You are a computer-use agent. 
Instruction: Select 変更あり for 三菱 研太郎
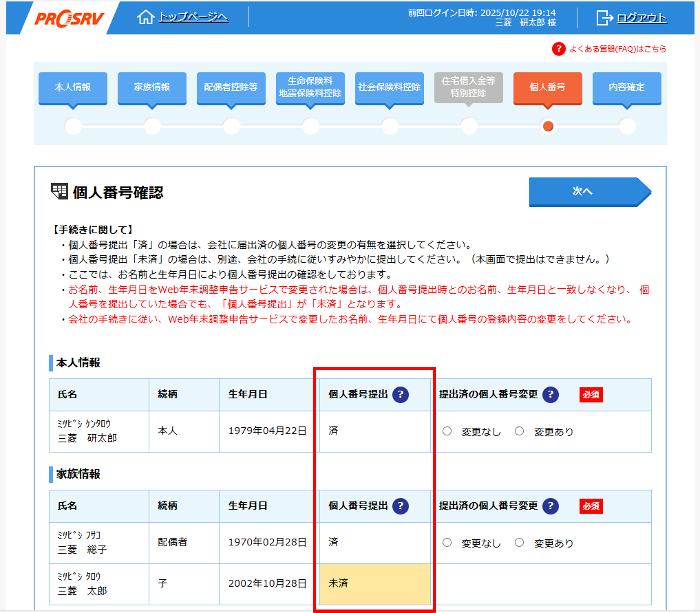point(519,431)
